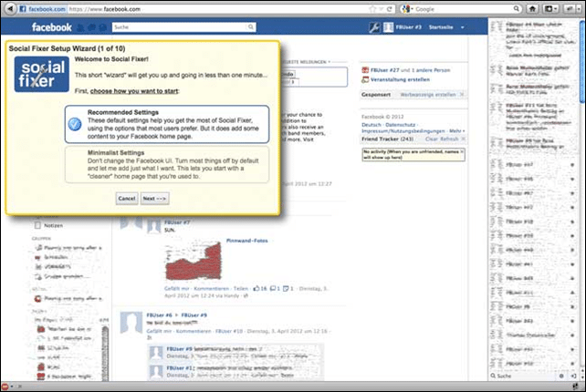Open Notizen in the left sidebar
This screenshot has width=586, height=392.
[x=54, y=225]
